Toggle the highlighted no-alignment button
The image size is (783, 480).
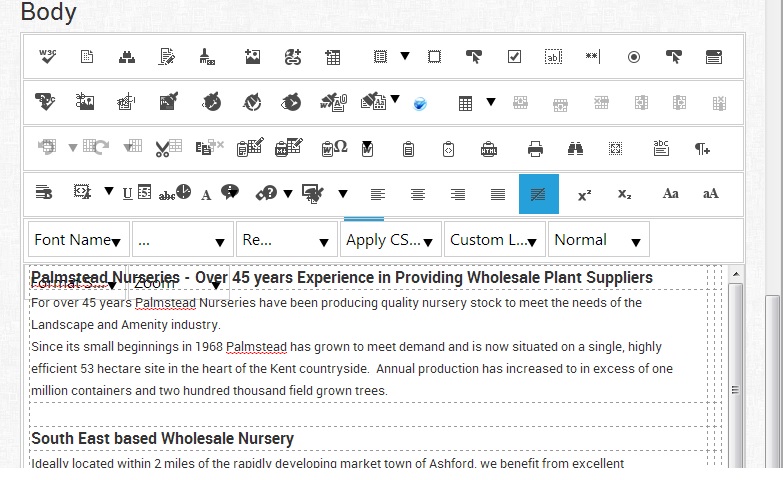539,194
